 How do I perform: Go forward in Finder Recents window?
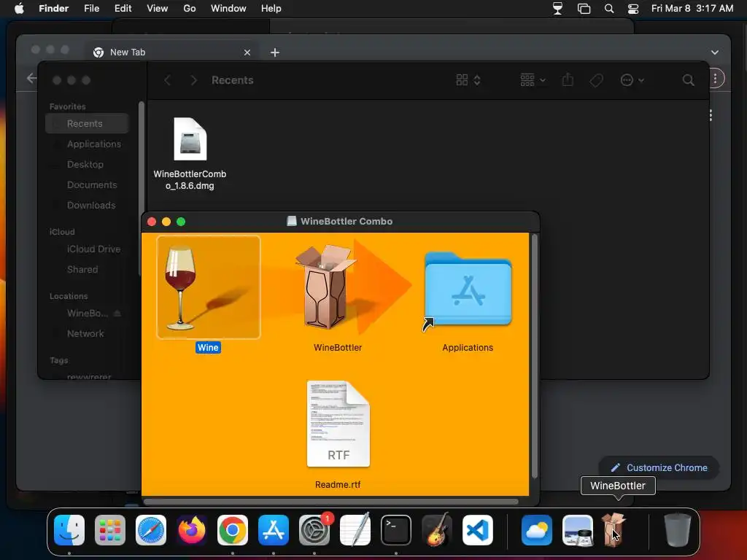(193, 80)
